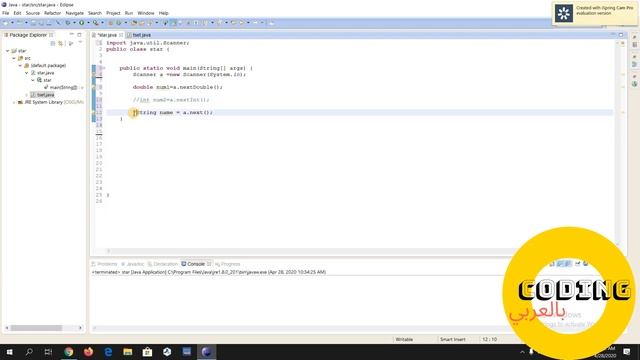Open Firefox from the taskbar
The image size is (640, 360).
pos(88,352)
